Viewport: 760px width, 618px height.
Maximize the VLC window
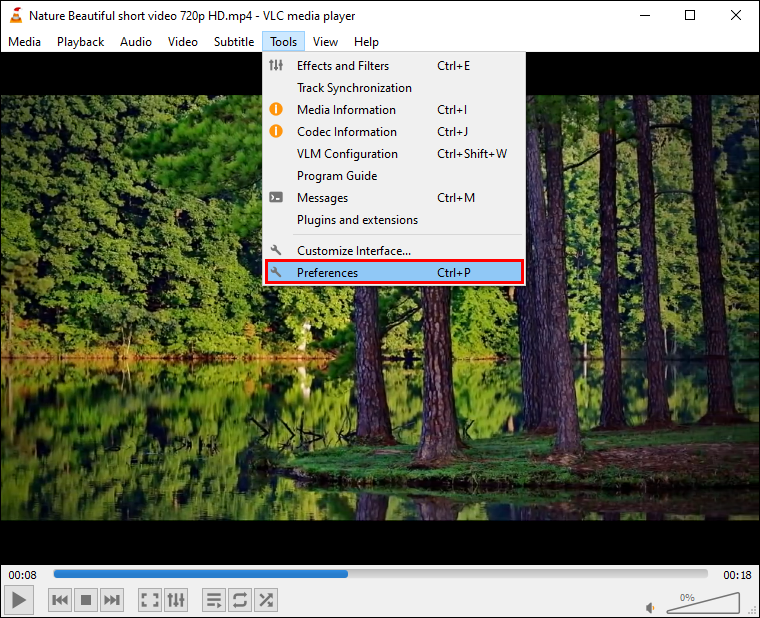(690, 16)
